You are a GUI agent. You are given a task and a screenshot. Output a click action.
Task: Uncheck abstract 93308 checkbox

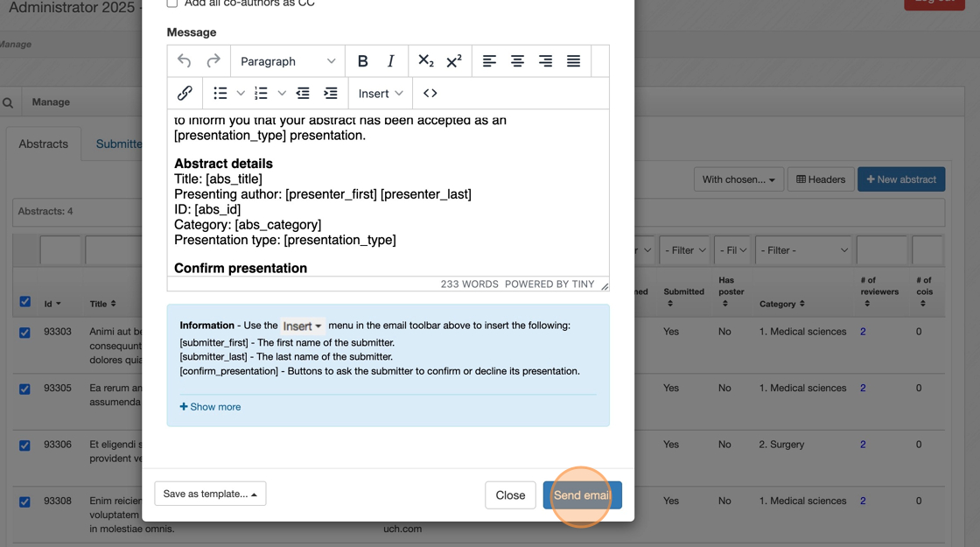click(x=24, y=502)
